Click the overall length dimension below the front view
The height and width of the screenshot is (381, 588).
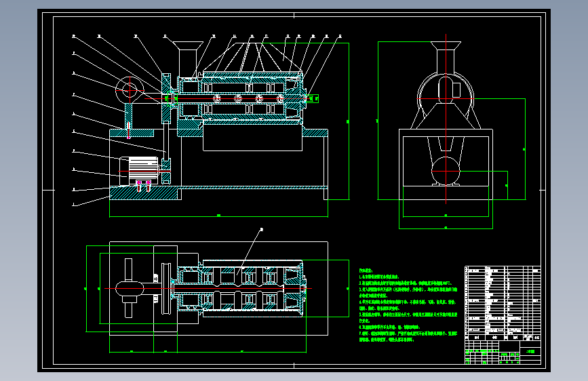(218, 216)
